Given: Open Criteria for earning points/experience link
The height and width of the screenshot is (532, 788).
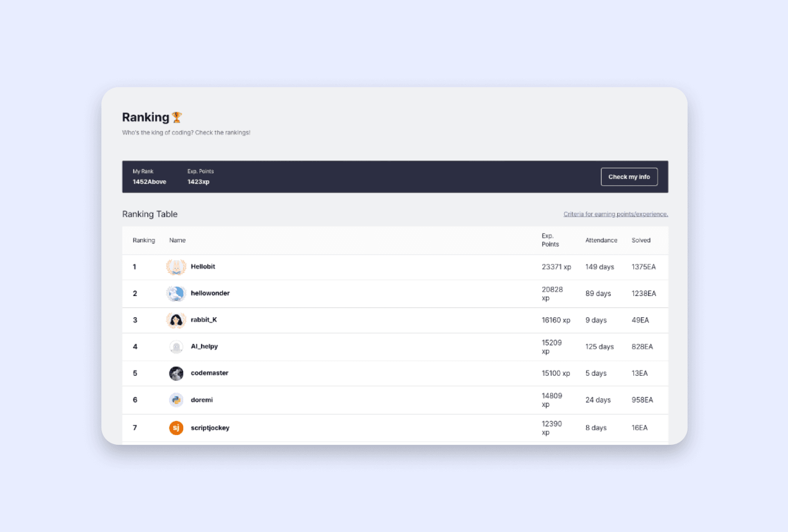Looking at the screenshot, I should (x=616, y=214).
